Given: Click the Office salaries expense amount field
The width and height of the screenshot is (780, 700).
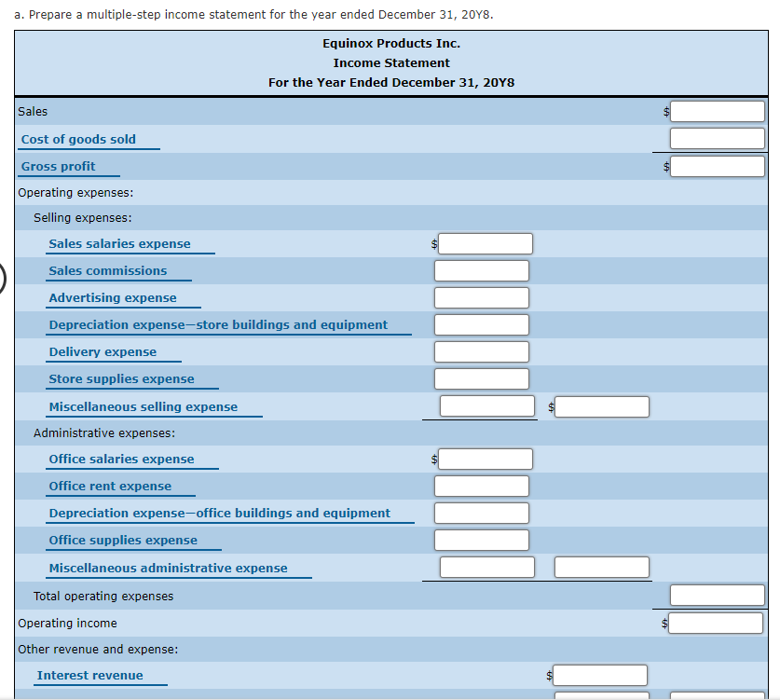Looking at the screenshot, I should point(485,459).
